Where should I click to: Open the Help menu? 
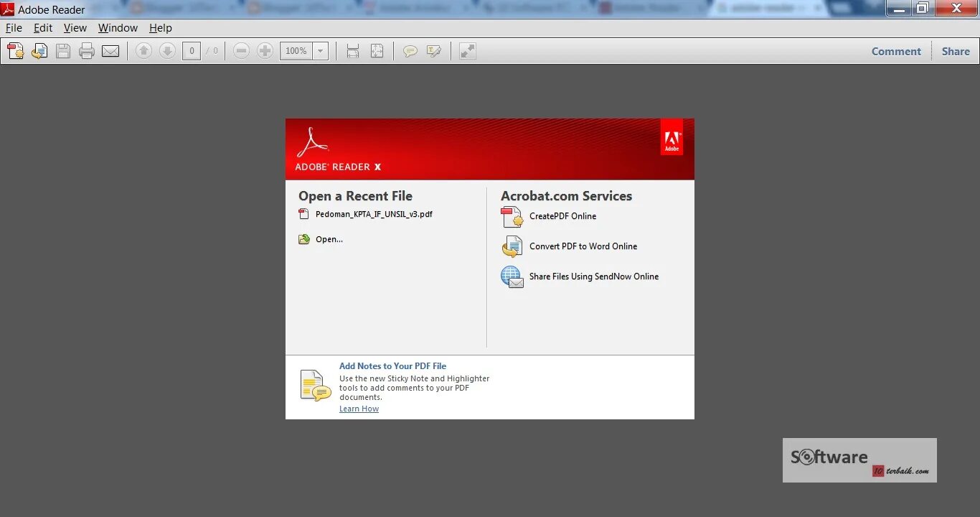coord(161,28)
